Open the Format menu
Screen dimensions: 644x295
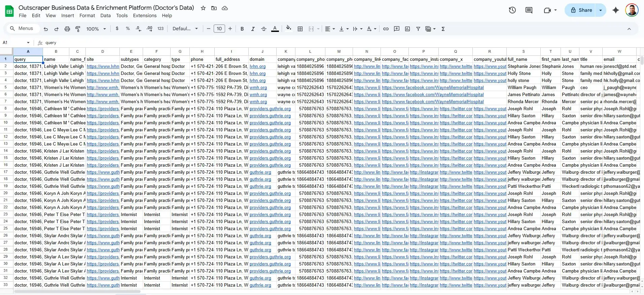[87, 15]
